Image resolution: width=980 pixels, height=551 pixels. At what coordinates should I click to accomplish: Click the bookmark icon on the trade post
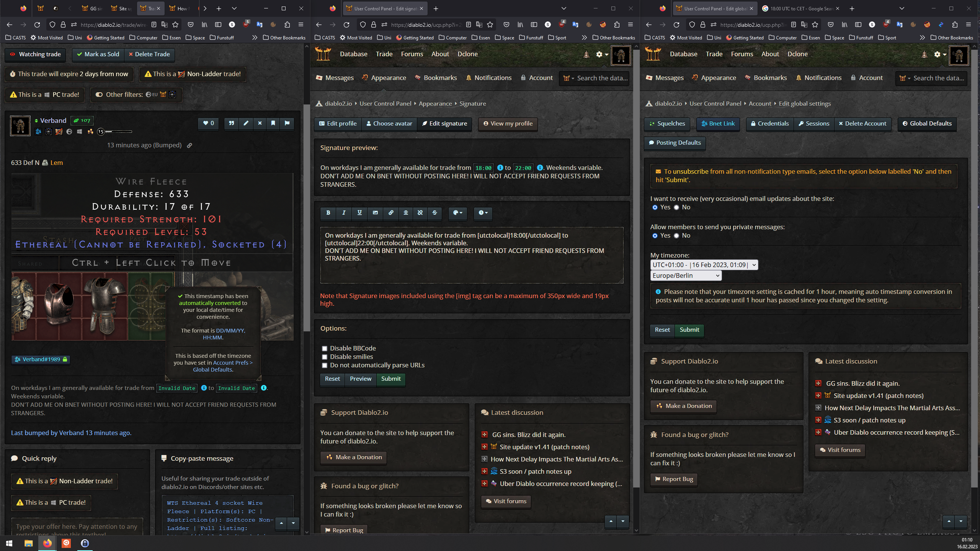pyautogui.click(x=273, y=123)
